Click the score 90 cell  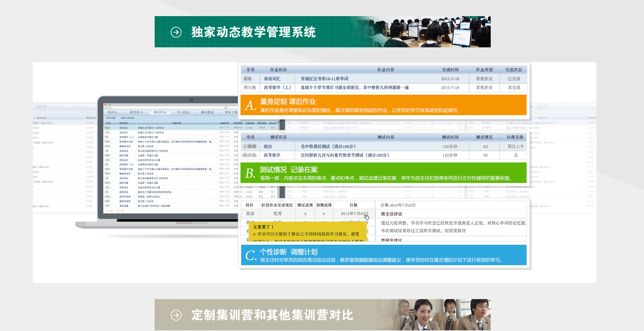coord(485,155)
